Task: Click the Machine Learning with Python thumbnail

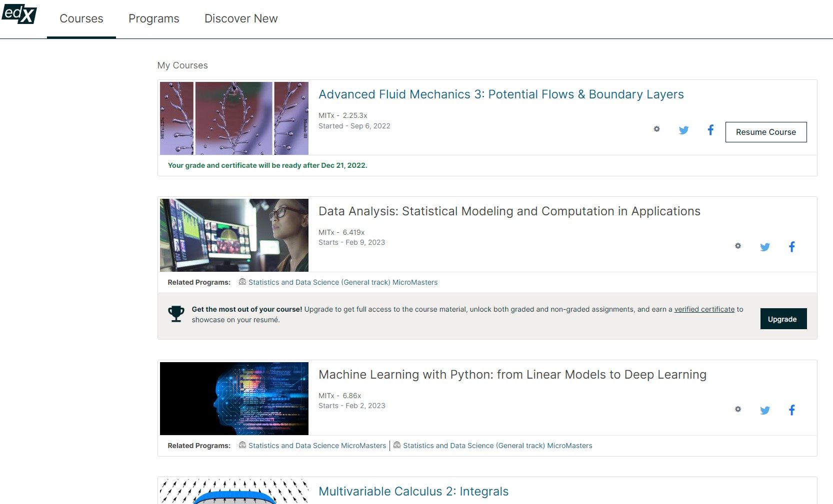Action: point(234,399)
